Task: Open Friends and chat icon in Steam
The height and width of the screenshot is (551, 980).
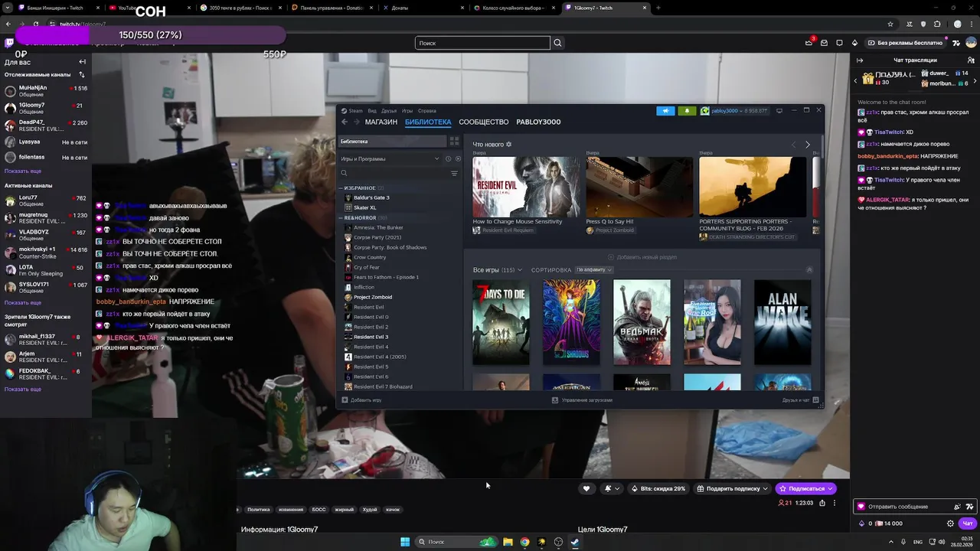Action: tap(815, 399)
